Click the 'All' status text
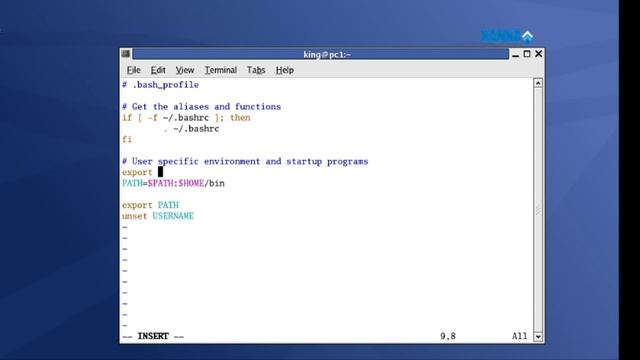This screenshot has width=640, height=360. (520, 336)
